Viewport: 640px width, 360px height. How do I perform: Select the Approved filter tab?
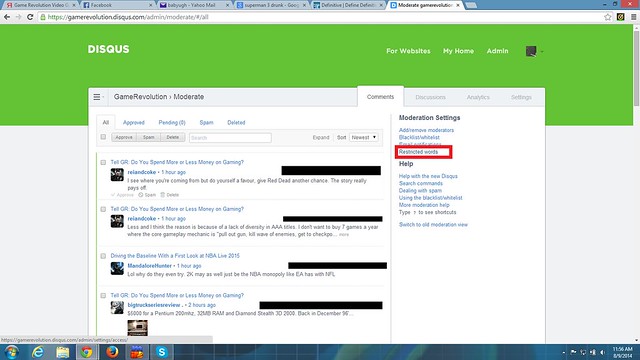pyautogui.click(x=134, y=122)
